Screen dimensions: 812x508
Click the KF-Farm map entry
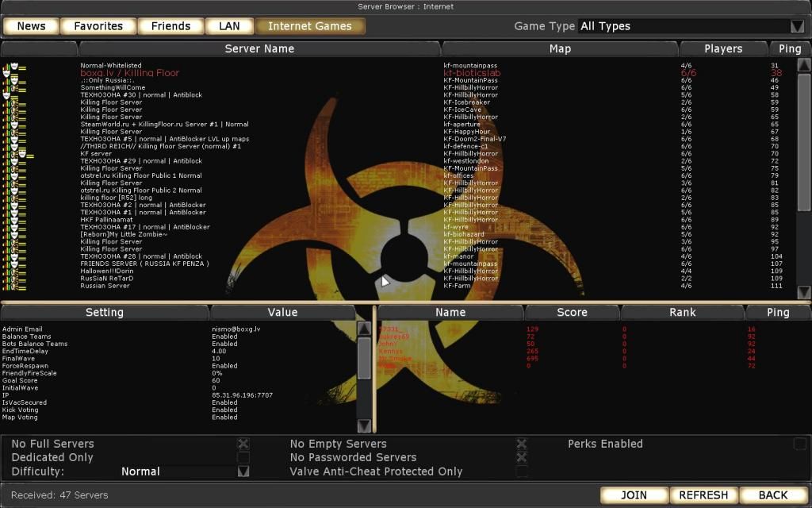[x=458, y=286]
